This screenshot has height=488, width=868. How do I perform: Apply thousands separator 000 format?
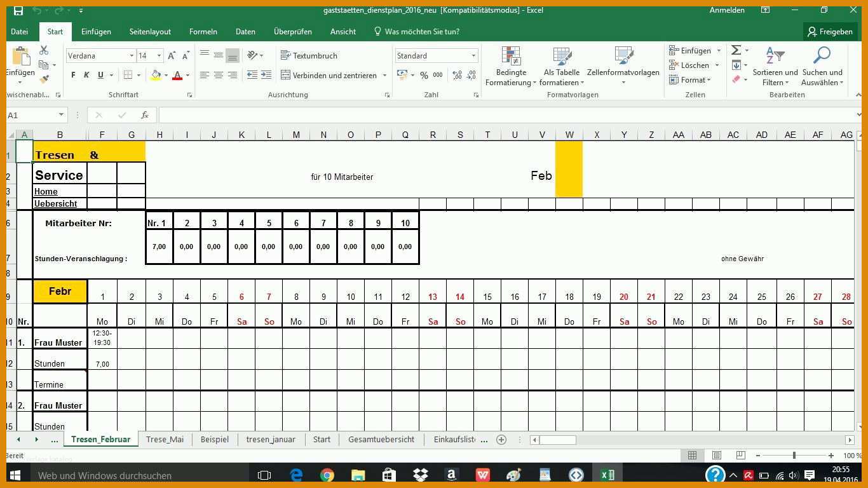point(438,75)
